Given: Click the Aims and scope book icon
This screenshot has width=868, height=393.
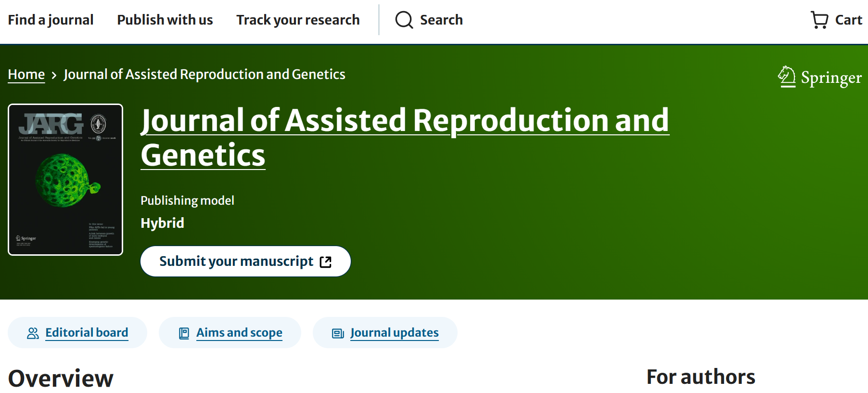Looking at the screenshot, I should pyautogui.click(x=184, y=333).
